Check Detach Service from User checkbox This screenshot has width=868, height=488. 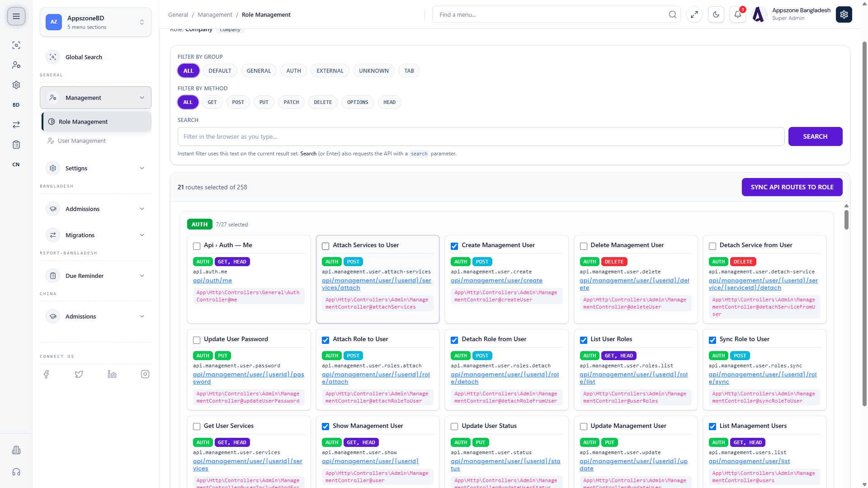(x=712, y=246)
